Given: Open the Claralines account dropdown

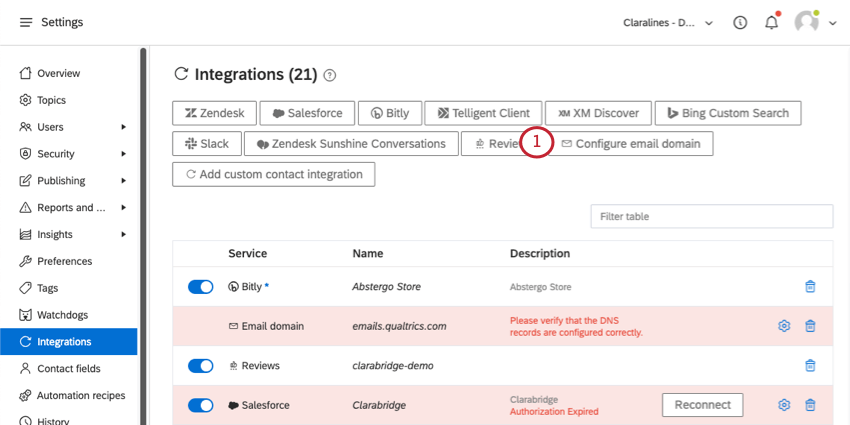Looking at the screenshot, I should (x=668, y=23).
